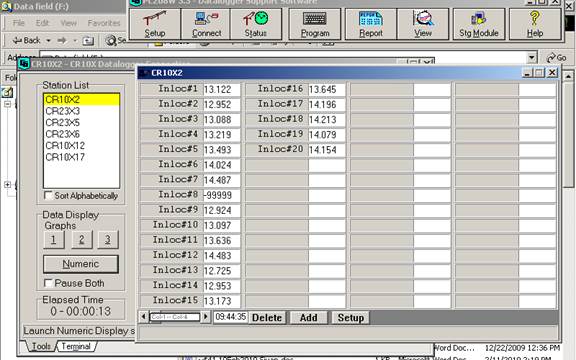Click the Up folder icon in Explorer
This screenshot has width=576, height=360.
coord(88,41)
